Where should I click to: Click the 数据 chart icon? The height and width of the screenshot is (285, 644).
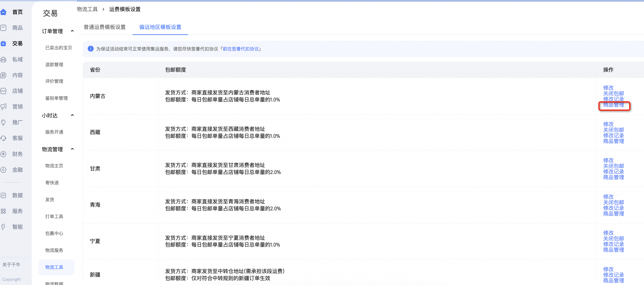point(3,195)
